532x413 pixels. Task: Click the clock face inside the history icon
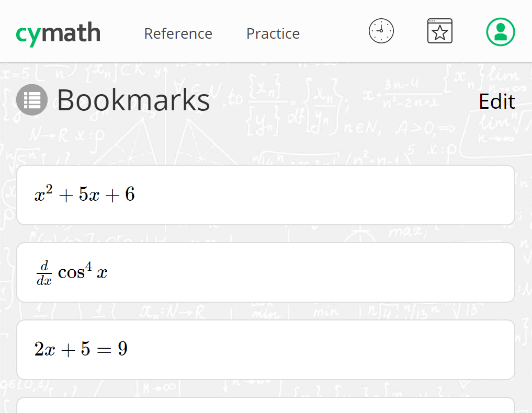tap(381, 31)
